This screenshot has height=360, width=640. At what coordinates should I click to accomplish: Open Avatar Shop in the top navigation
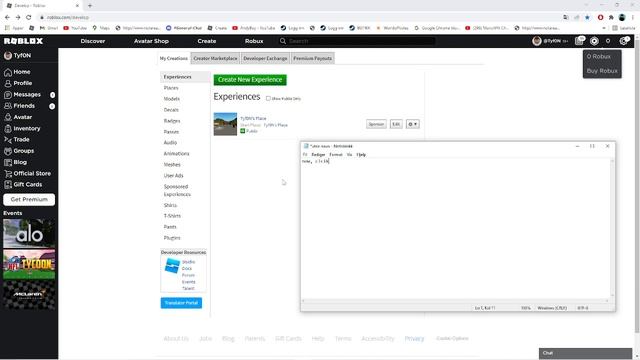[151, 41]
